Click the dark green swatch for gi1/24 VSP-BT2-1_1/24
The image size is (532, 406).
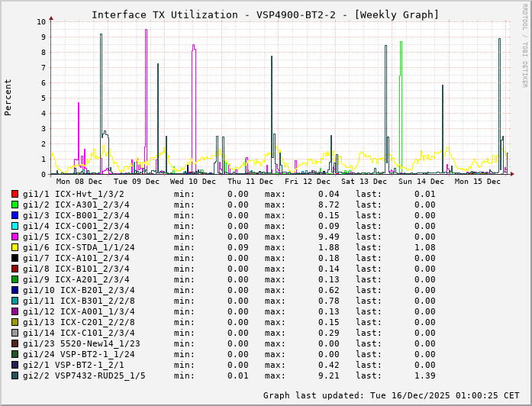pos(15,354)
